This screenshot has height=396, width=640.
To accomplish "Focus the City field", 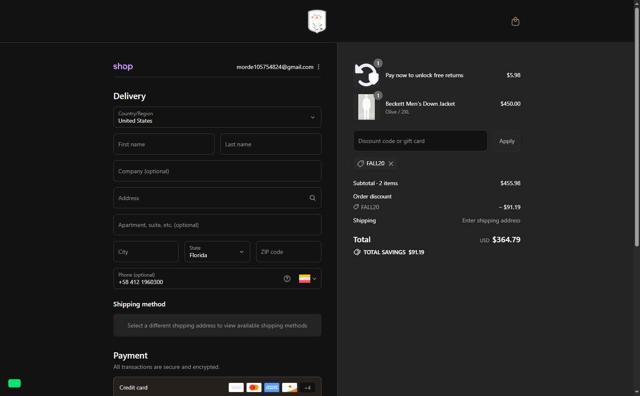I will [x=146, y=251].
